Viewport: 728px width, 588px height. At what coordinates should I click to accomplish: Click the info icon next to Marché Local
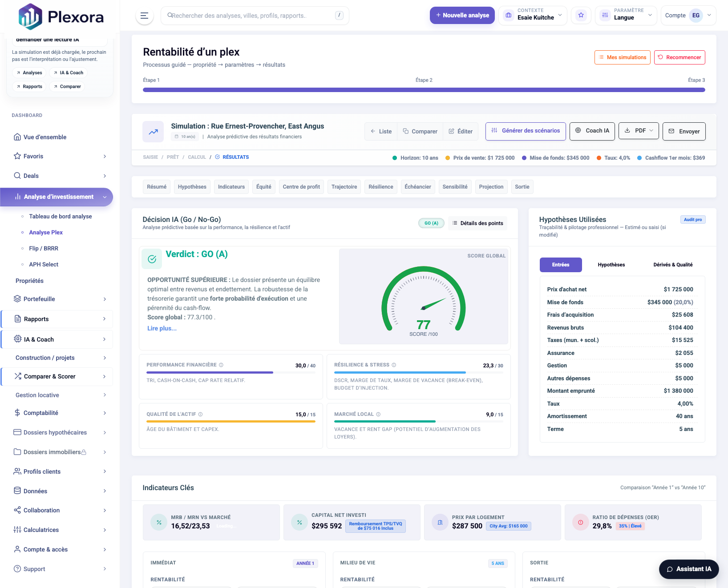coord(378,415)
